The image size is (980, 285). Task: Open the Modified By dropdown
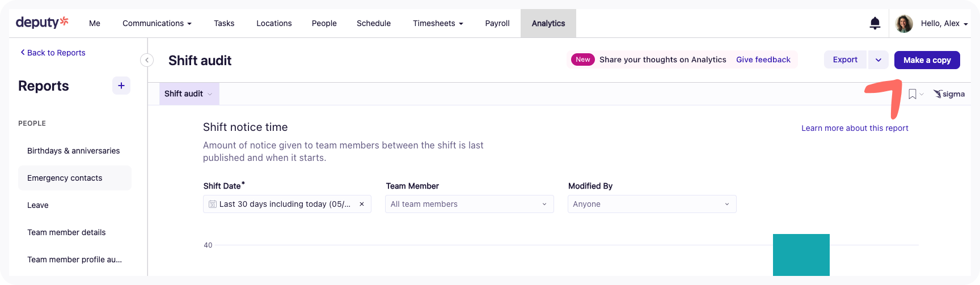pyautogui.click(x=652, y=204)
